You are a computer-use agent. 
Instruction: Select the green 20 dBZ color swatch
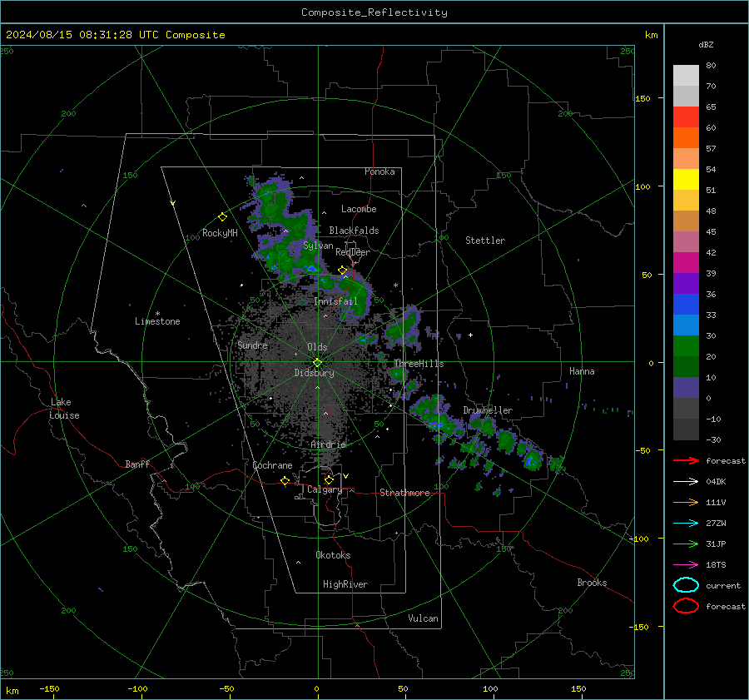(x=686, y=345)
